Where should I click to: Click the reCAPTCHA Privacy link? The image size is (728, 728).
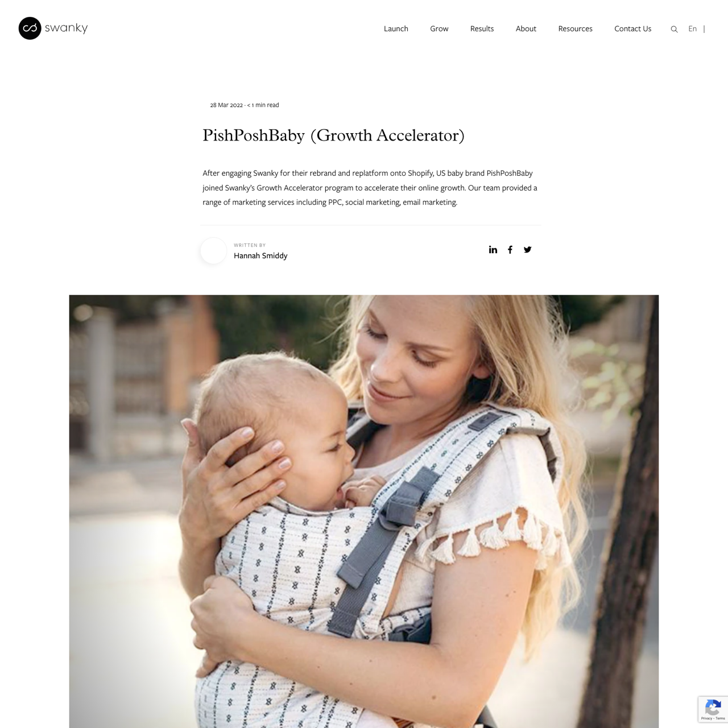pos(706,718)
